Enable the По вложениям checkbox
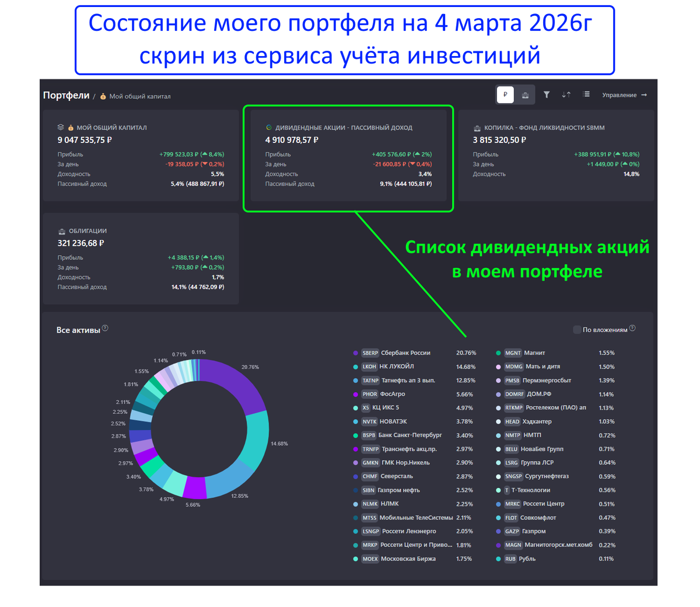700x607 pixels. tap(577, 330)
